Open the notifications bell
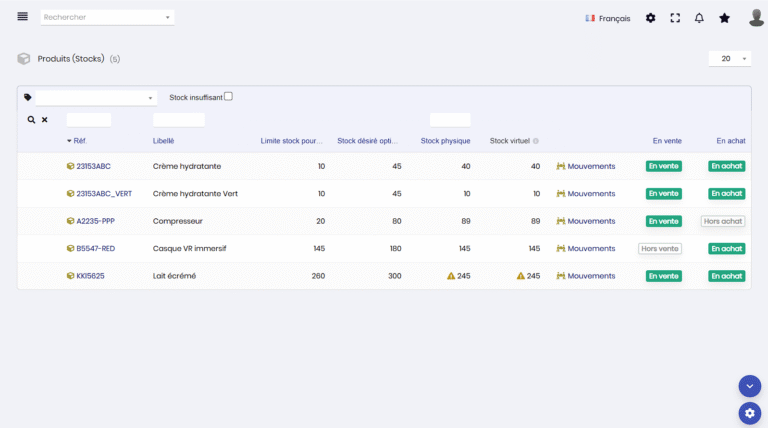The image size is (768, 428). (x=699, y=18)
